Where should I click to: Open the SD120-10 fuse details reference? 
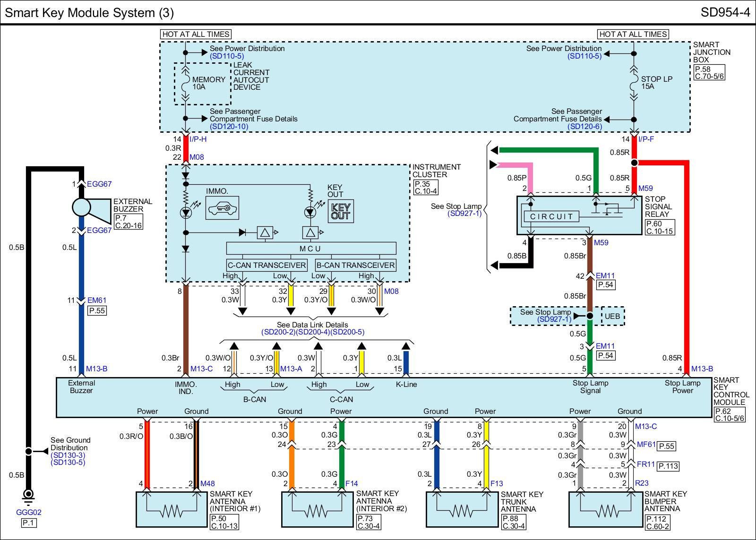click(229, 127)
